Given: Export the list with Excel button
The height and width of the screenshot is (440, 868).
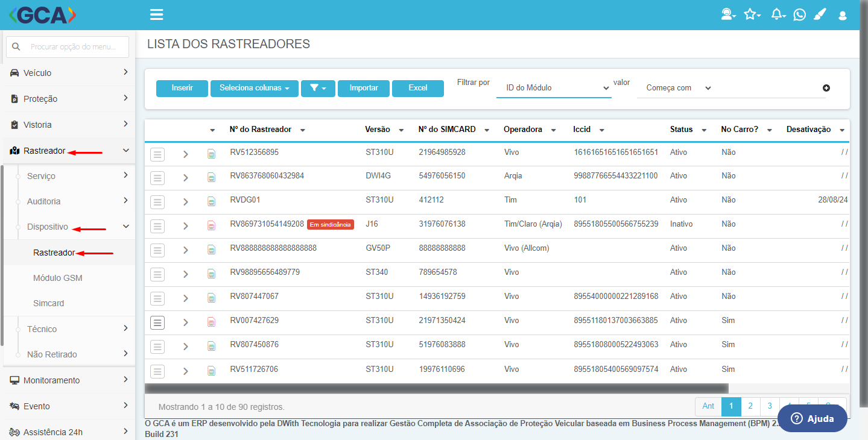Looking at the screenshot, I should coord(418,88).
